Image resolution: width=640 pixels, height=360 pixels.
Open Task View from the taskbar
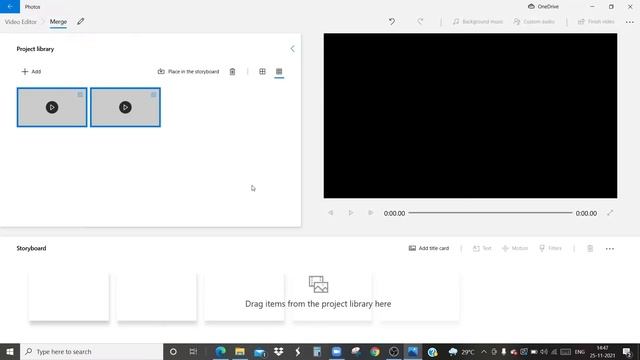click(x=193, y=351)
